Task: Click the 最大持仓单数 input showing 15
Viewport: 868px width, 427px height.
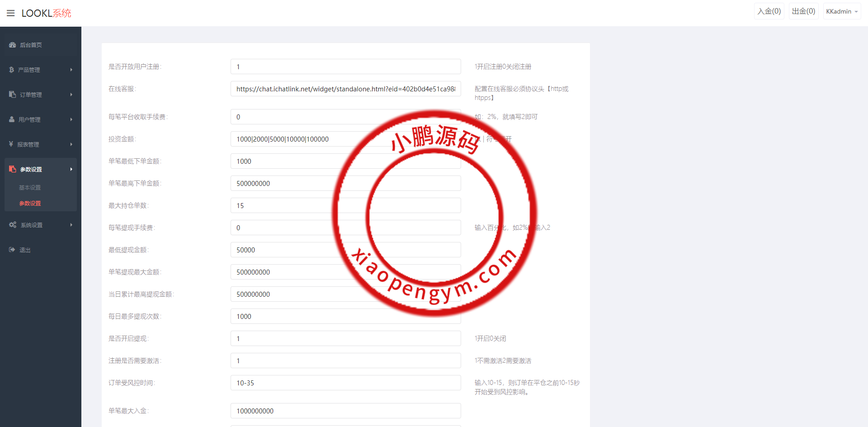Action: (x=345, y=205)
